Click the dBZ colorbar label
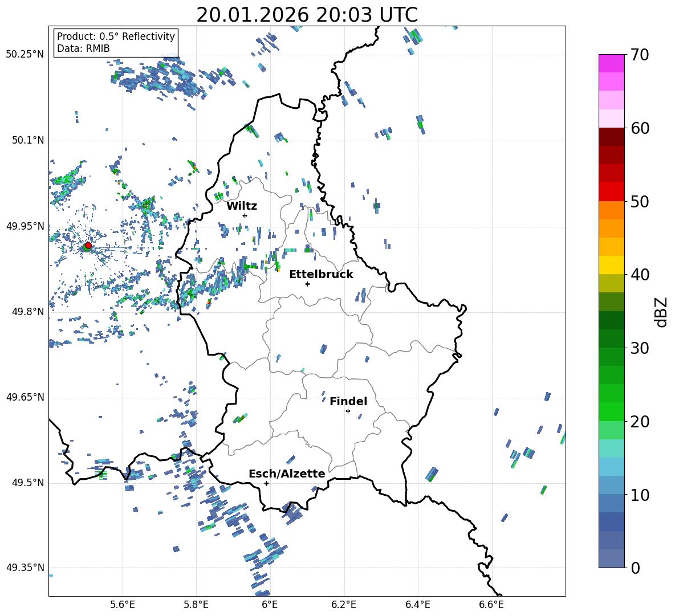This screenshot has width=675, height=616. pos(662,312)
